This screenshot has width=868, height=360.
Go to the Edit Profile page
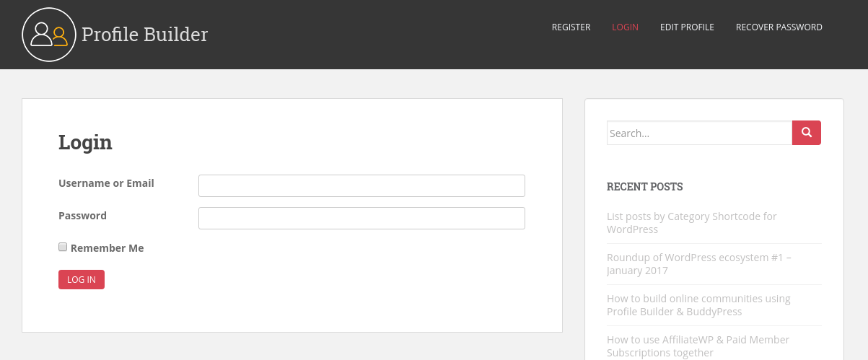click(687, 27)
